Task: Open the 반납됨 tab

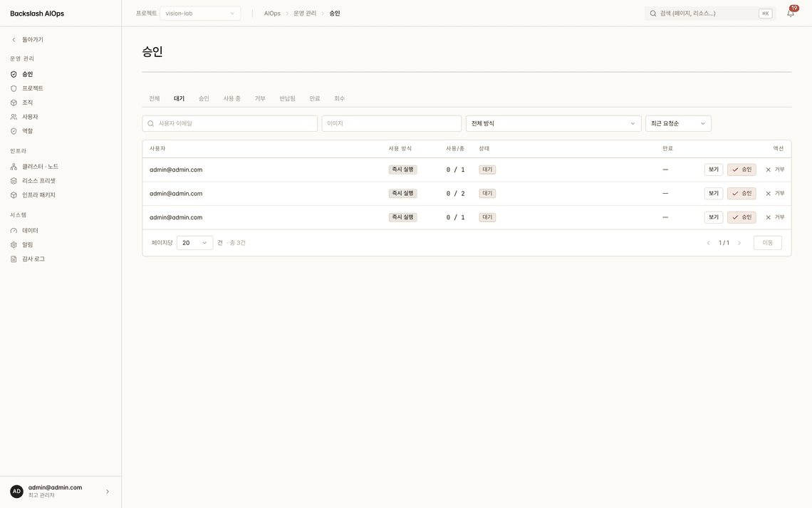Action: tap(288, 98)
